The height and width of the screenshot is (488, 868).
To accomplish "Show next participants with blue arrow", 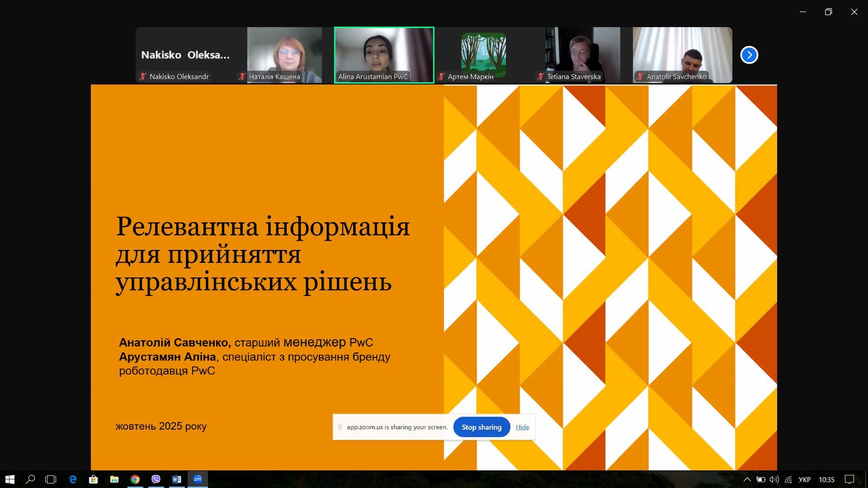I will click(x=749, y=55).
